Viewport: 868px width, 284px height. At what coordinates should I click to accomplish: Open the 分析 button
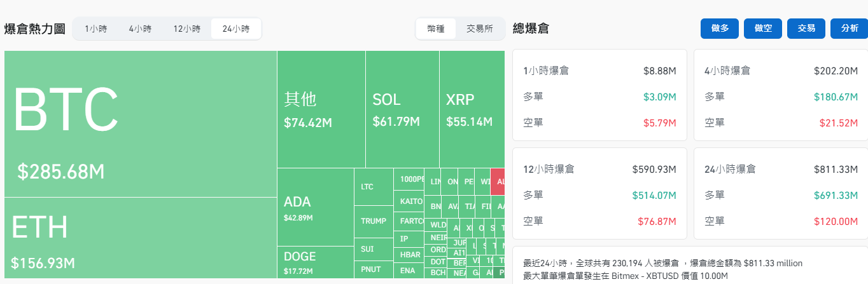coord(849,29)
